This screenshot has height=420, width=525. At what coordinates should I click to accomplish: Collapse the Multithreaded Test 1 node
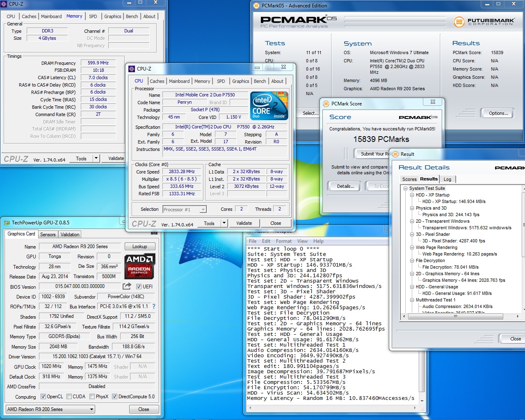click(412, 300)
